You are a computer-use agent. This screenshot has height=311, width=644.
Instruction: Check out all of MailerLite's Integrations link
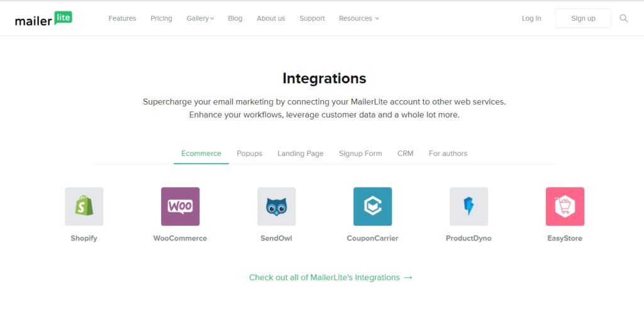coord(331,277)
